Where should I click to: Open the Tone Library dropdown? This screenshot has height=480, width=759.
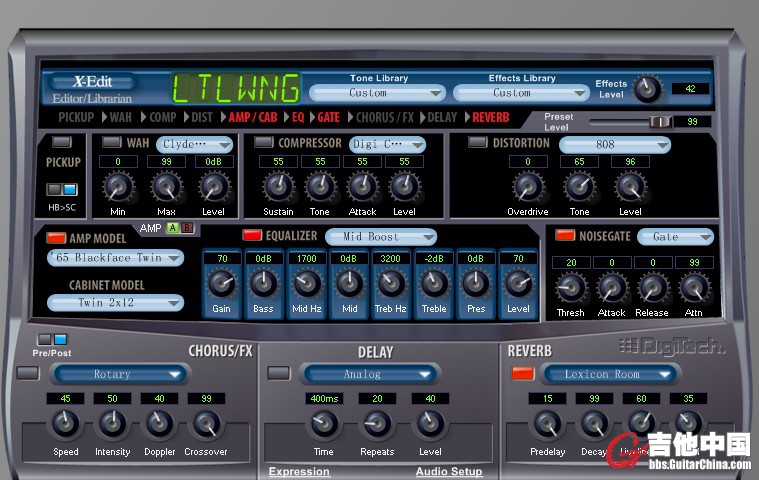(x=376, y=93)
